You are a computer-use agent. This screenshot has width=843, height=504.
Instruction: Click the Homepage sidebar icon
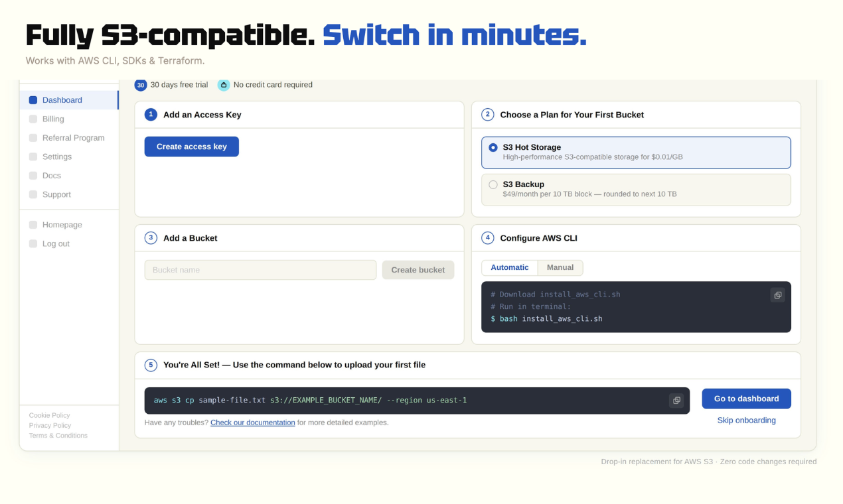tap(33, 225)
